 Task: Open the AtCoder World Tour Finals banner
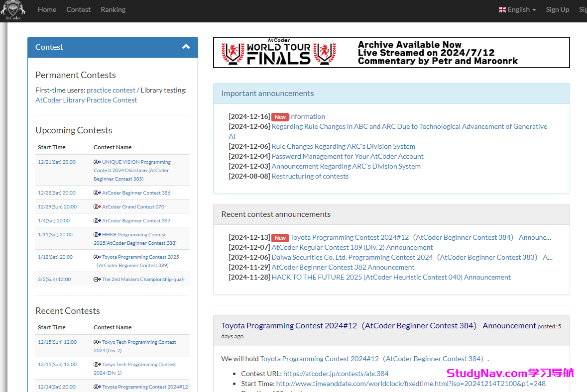coord(391,53)
